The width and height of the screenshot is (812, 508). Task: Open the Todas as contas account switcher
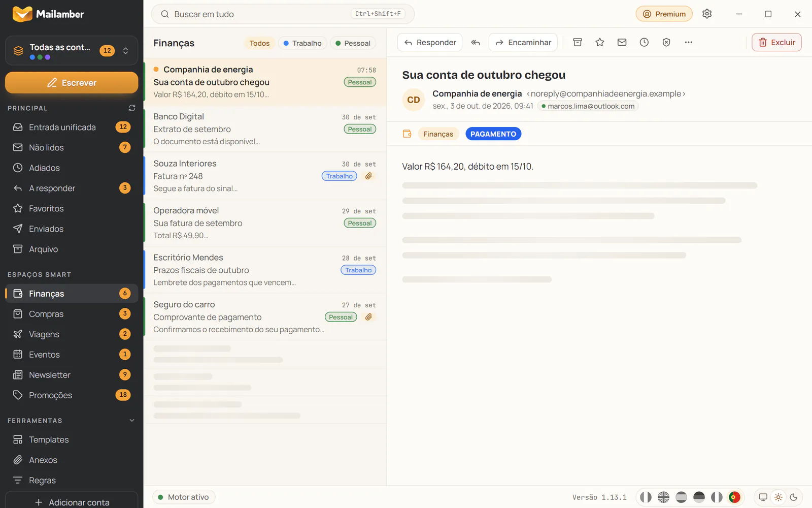tap(72, 51)
